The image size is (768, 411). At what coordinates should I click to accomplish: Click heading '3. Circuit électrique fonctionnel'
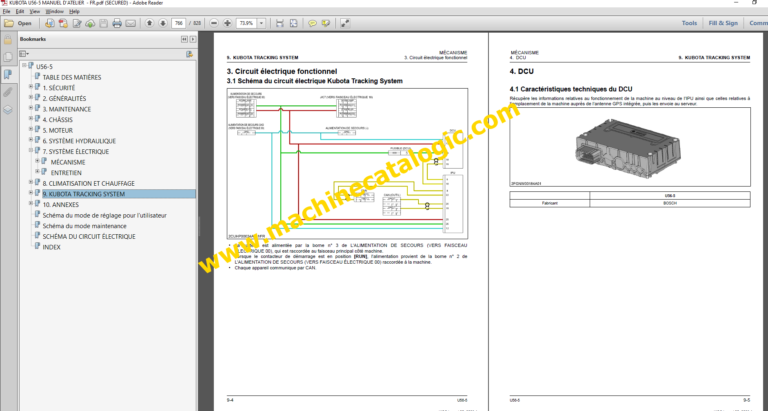tap(282, 72)
